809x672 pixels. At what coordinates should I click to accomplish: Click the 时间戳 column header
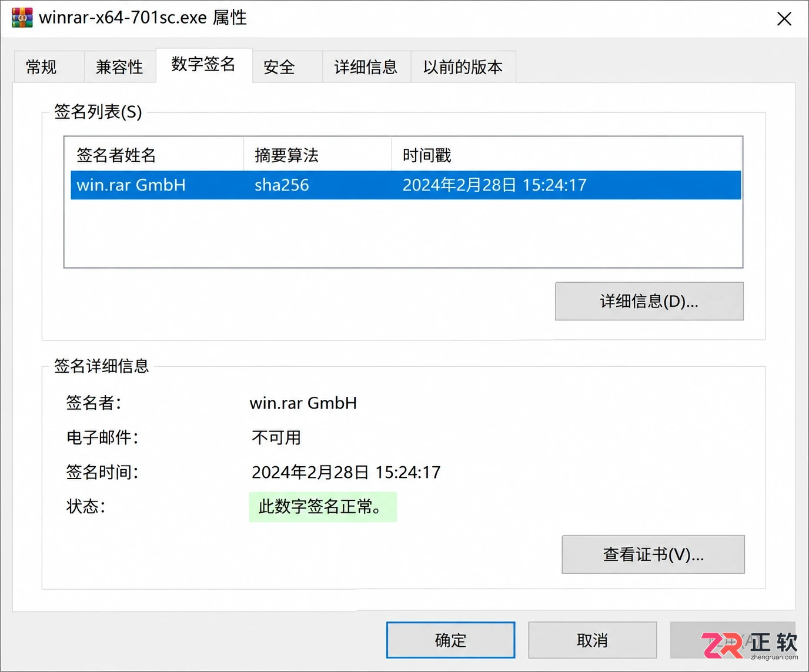[566, 155]
